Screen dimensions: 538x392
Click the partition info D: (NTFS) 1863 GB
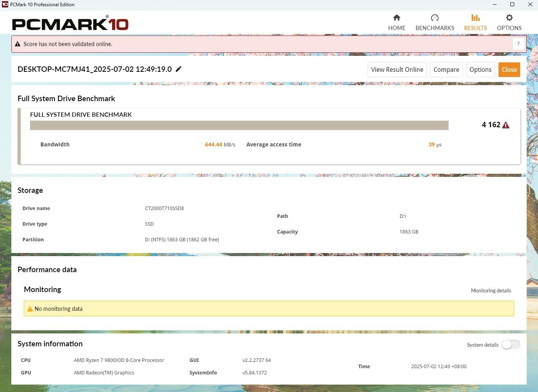click(x=182, y=240)
